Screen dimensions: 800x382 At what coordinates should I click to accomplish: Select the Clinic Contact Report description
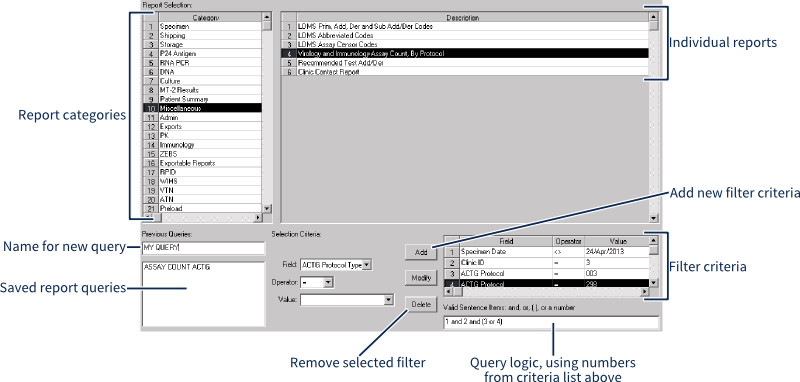click(x=472, y=72)
